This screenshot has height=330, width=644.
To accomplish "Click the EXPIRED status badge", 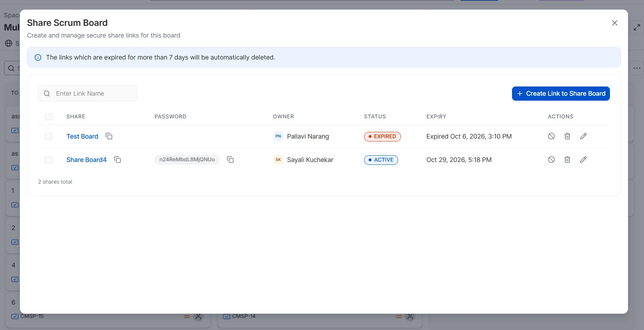I will 382,136.
